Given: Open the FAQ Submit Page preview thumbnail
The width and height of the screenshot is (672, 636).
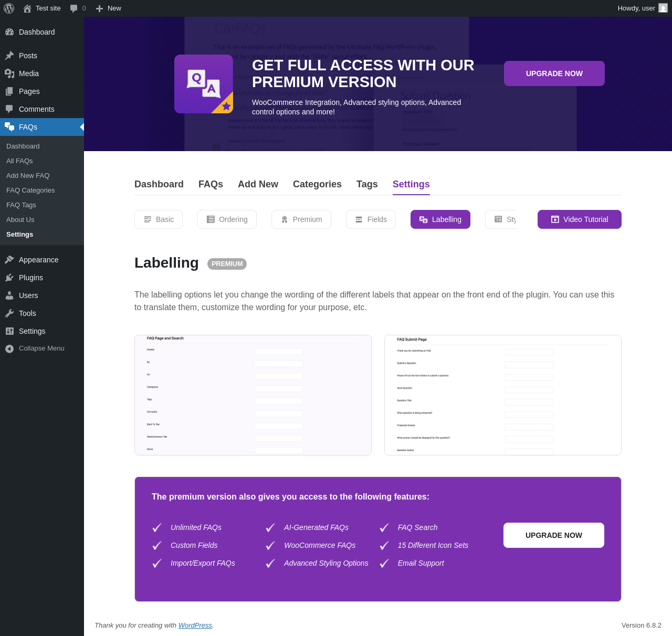Looking at the screenshot, I should [503, 395].
